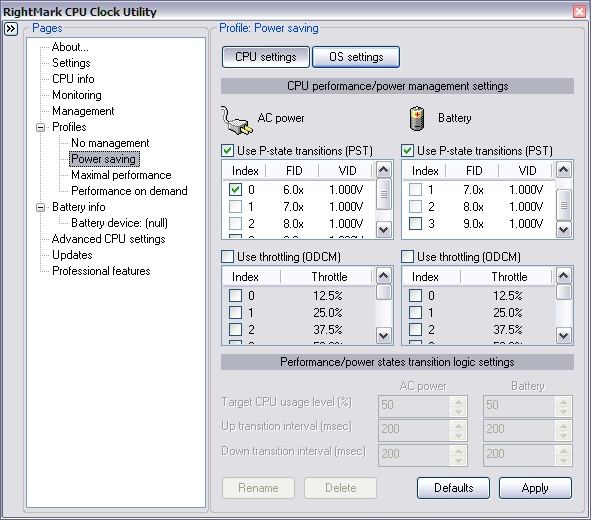Click AC power P-state list scrollbar thumb
This screenshot has height=520, width=591.
(384, 194)
